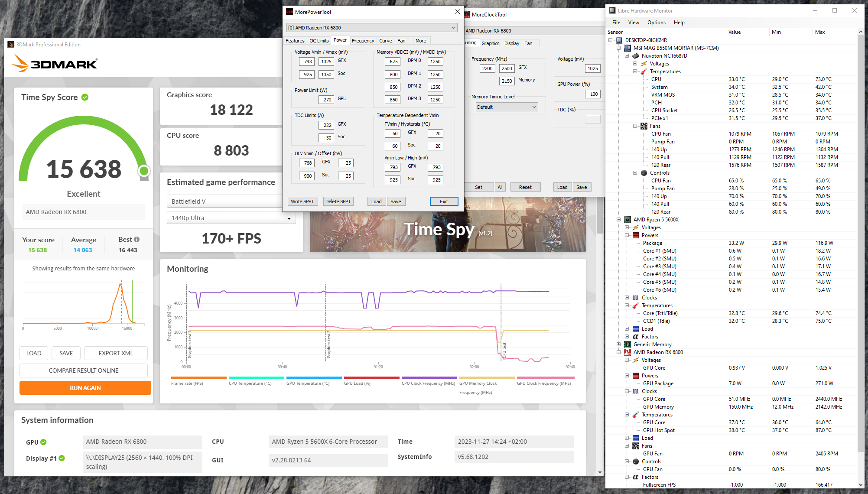Switch to the Frequency tab in MorePowerTool

pos(363,41)
